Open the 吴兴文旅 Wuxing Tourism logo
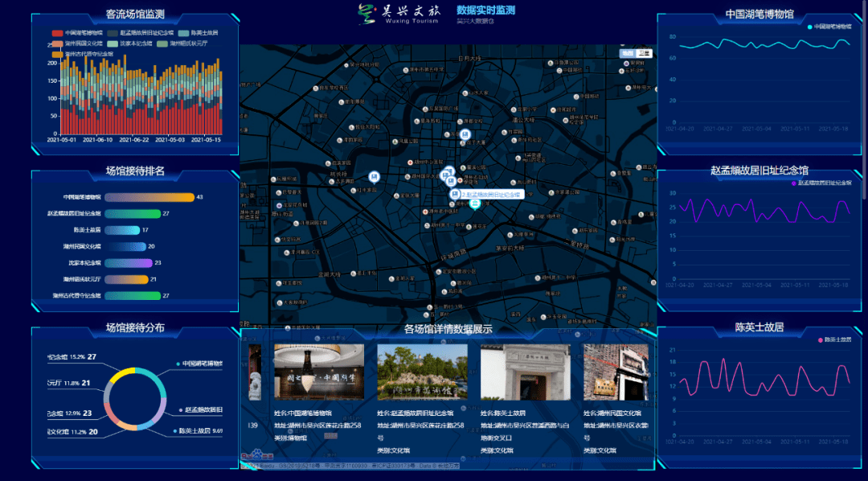Screen dimensions: 868x481 click(399, 14)
